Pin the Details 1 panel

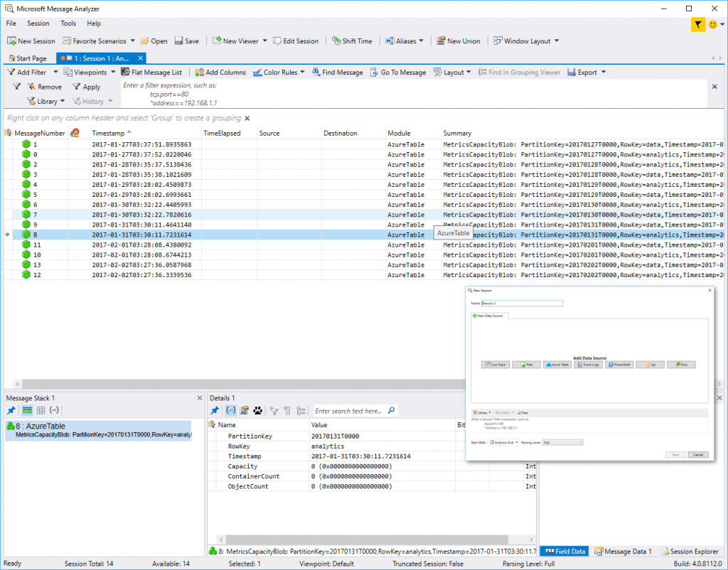click(x=214, y=410)
